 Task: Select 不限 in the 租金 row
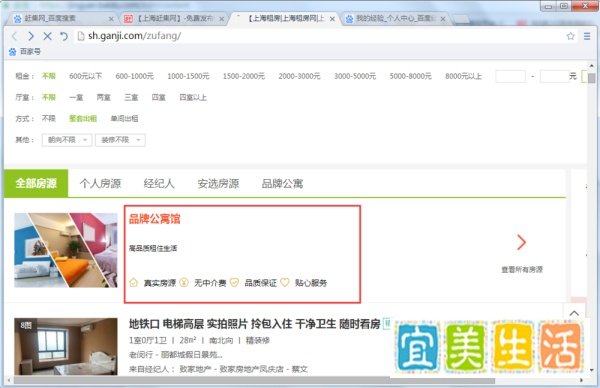(x=49, y=76)
